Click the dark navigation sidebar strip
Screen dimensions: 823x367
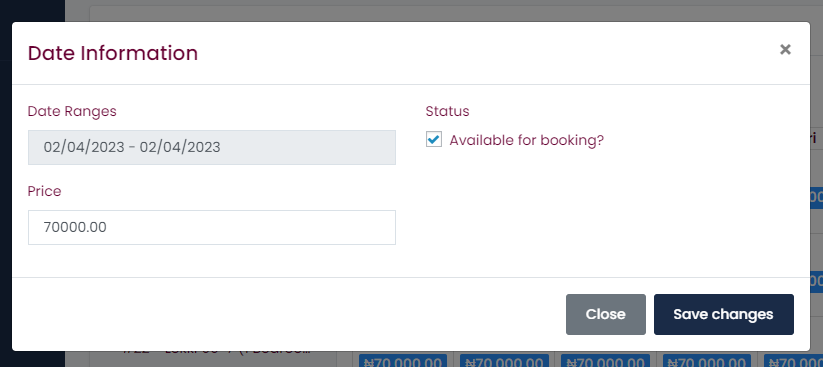pyautogui.click(x=32, y=11)
